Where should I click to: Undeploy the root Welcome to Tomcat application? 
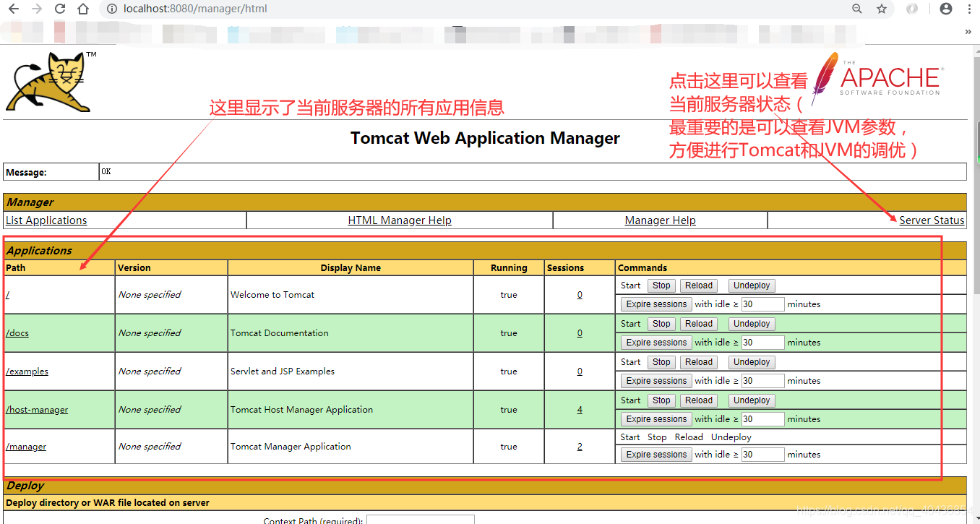tap(752, 285)
